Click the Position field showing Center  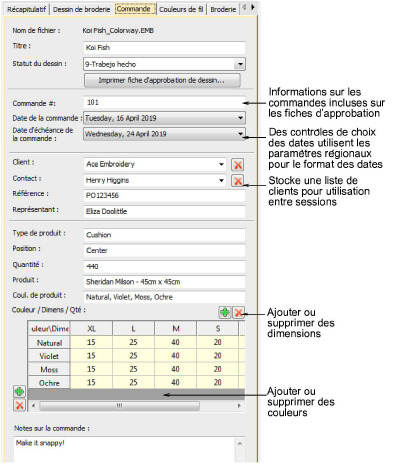click(x=164, y=250)
